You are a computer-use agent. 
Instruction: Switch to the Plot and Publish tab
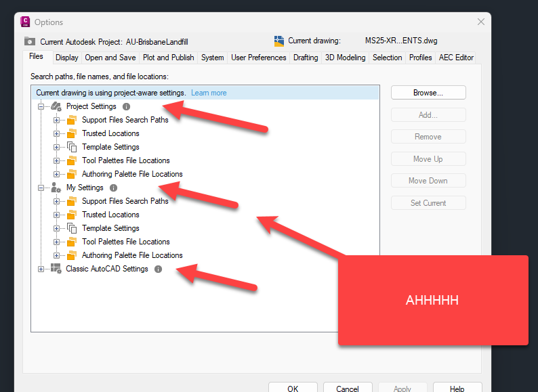(x=168, y=58)
